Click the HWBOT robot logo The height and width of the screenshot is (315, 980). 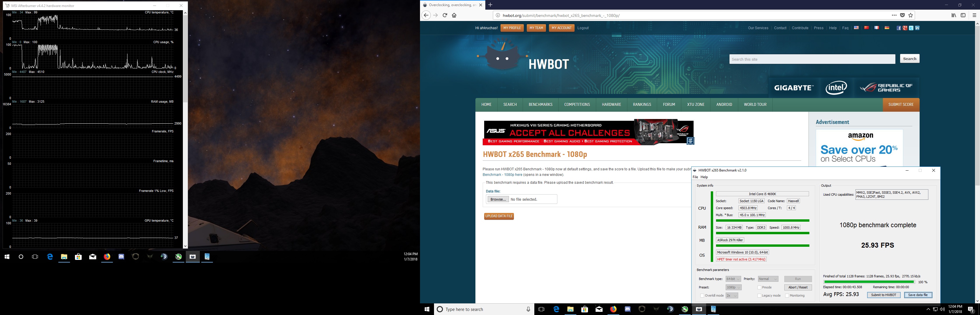pos(503,55)
